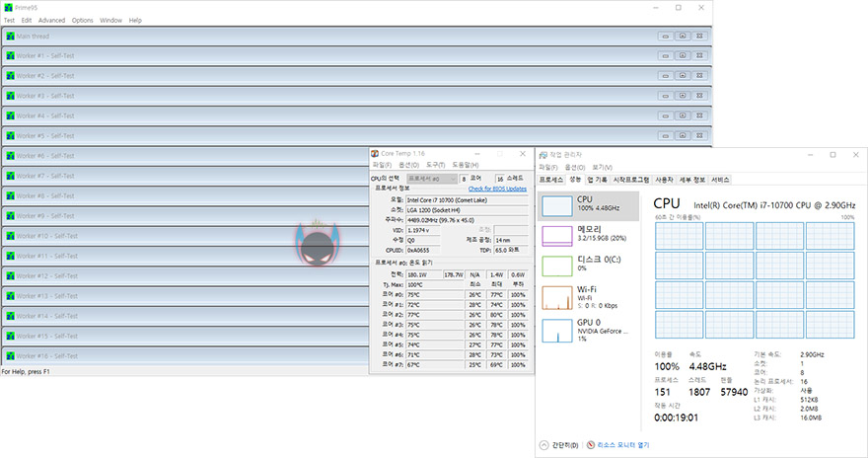
Task: Open Task Manager 파일(F) menu
Action: tap(548, 167)
